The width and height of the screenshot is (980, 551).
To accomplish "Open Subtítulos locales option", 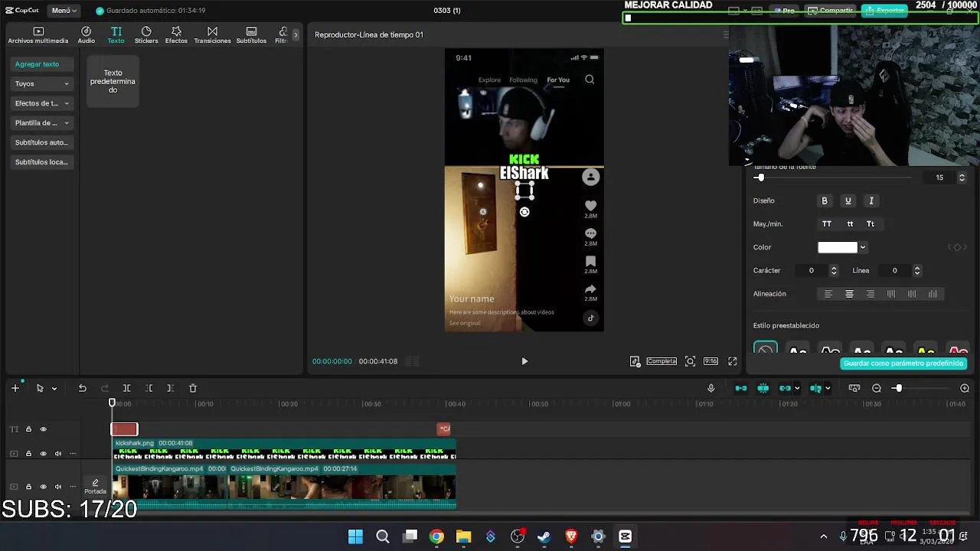I will point(41,162).
